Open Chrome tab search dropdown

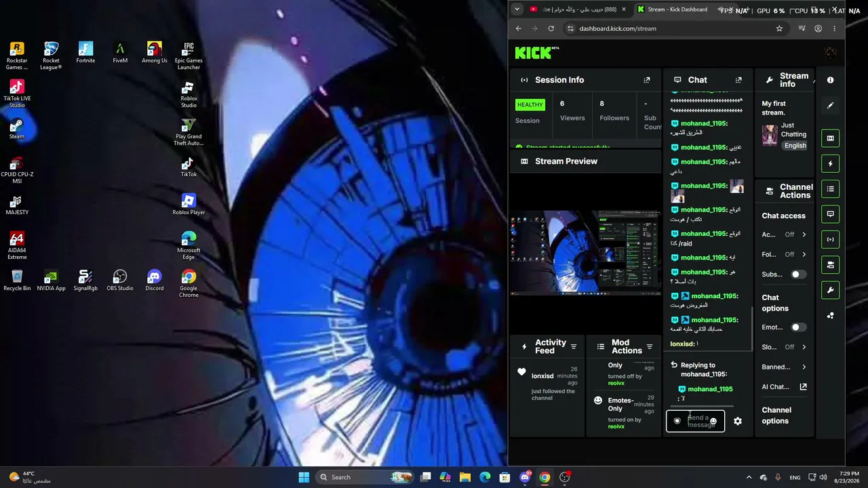point(517,9)
